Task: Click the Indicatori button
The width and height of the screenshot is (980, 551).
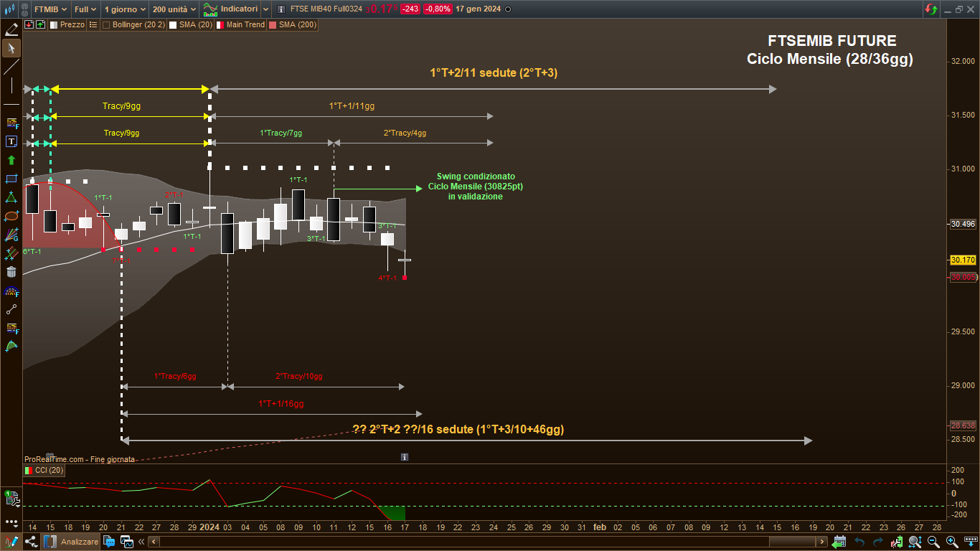Action: pyautogui.click(x=230, y=9)
